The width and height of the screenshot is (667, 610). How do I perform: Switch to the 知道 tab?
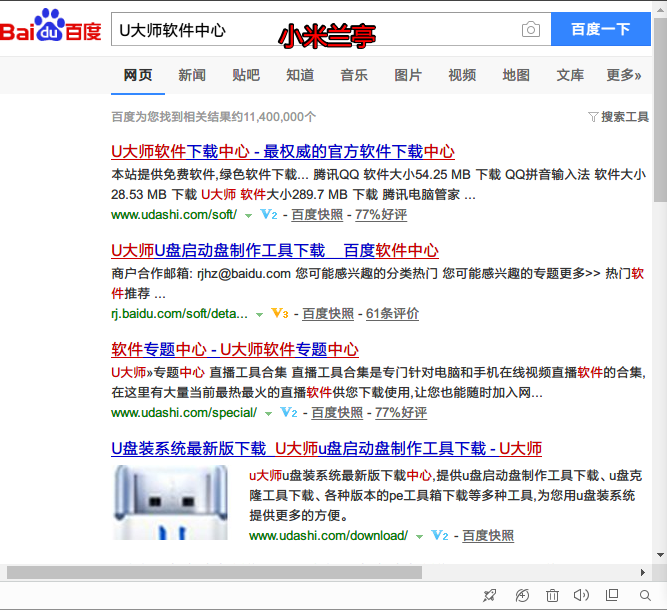click(x=300, y=75)
